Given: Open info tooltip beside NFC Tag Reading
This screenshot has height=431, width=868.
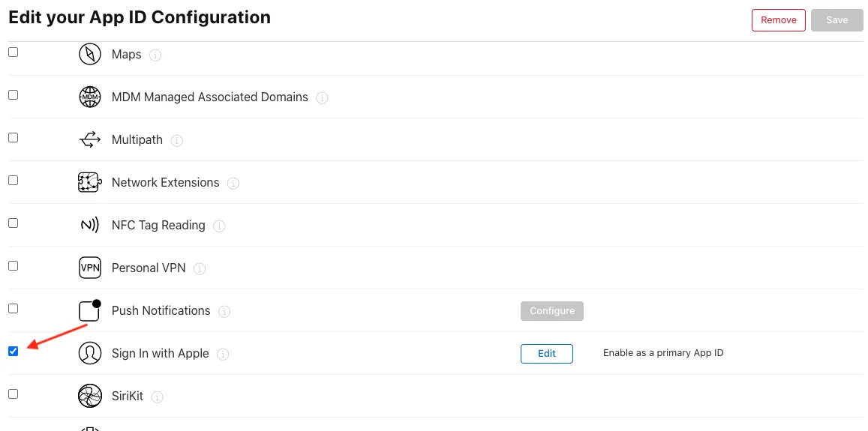Looking at the screenshot, I should (219, 226).
